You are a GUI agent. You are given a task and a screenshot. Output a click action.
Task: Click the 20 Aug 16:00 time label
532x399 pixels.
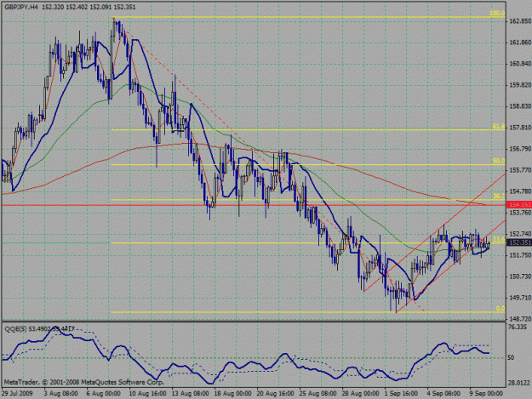[x=275, y=394]
